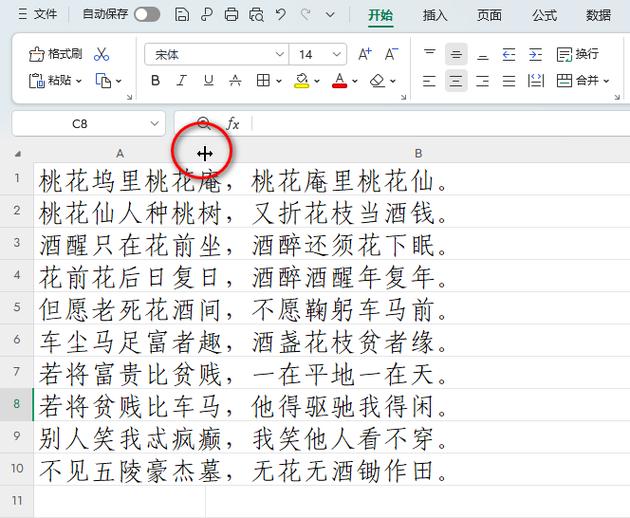Open the 公式 tab
Screen dimensions: 630x518
pyautogui.click(x=544, y=15)
